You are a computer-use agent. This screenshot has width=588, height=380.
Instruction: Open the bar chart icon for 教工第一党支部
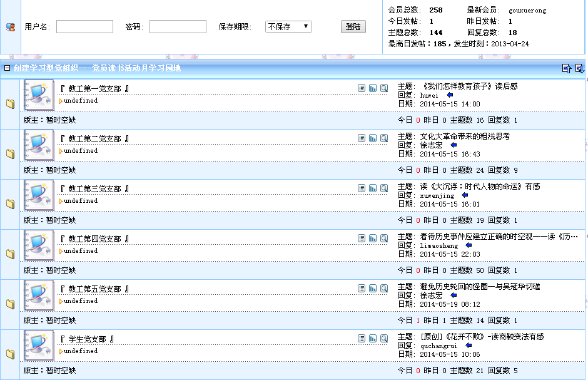coord(373,88)
